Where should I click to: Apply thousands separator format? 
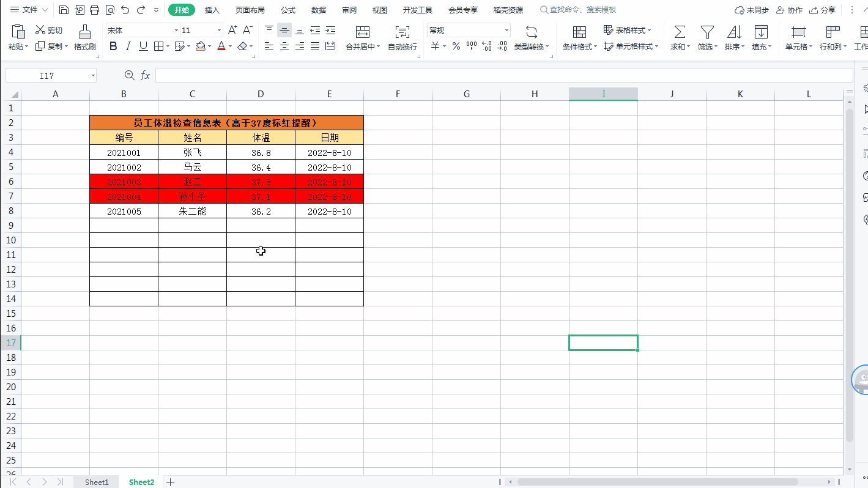pos(472,46)
